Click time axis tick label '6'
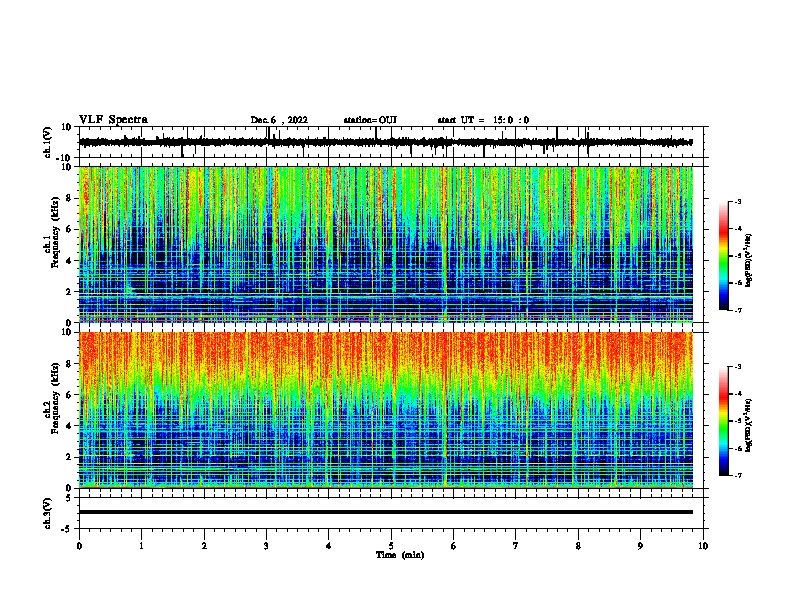Image resolution: width=792 pixels, height=612 pixels. click(x=454, y=546)
